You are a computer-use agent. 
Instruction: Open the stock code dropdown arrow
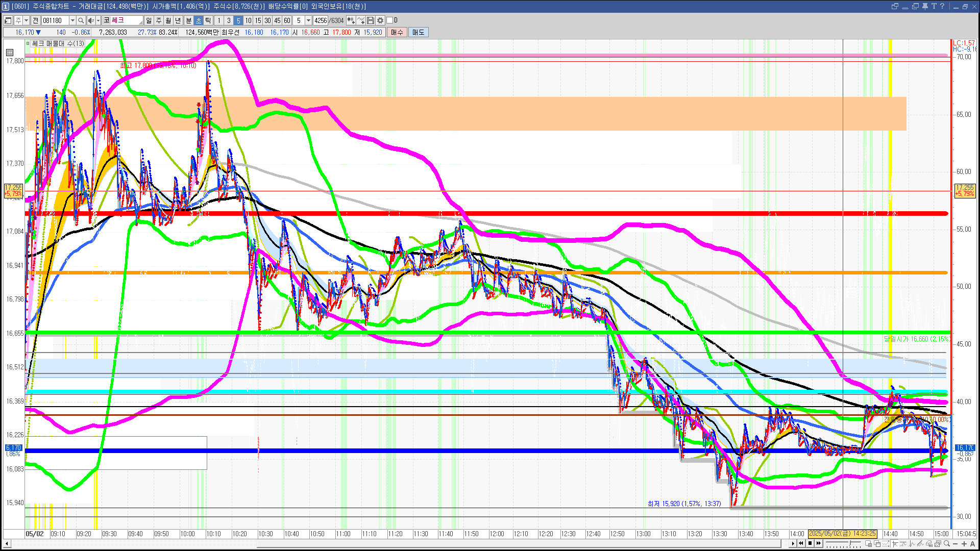click(72, 20)
